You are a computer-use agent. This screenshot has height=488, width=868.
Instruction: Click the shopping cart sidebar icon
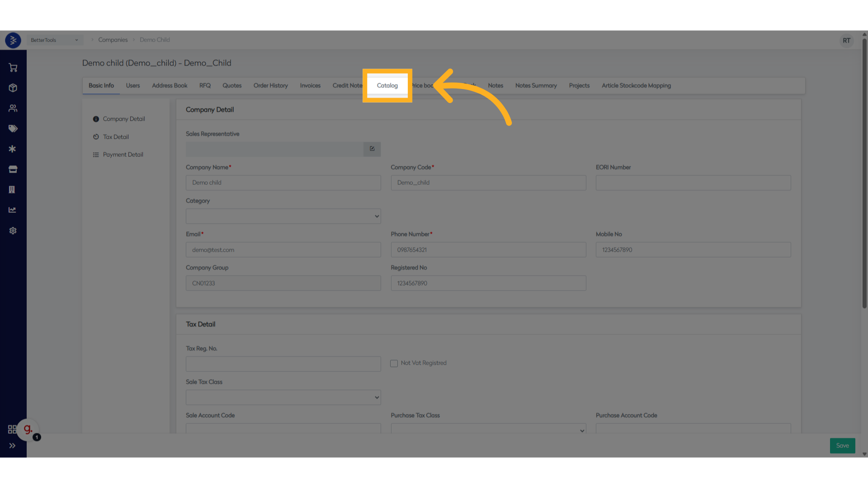[x=13, y=68]
